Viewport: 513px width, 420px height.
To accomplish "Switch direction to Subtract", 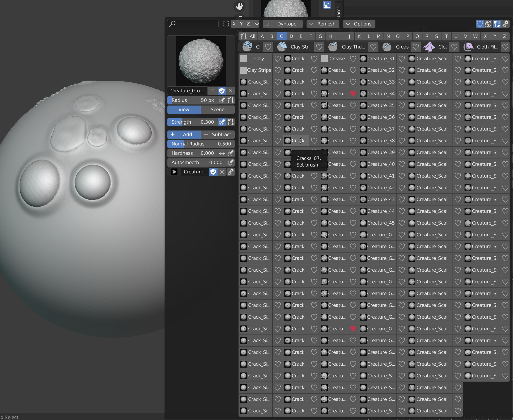I will [x=218, y=134].
